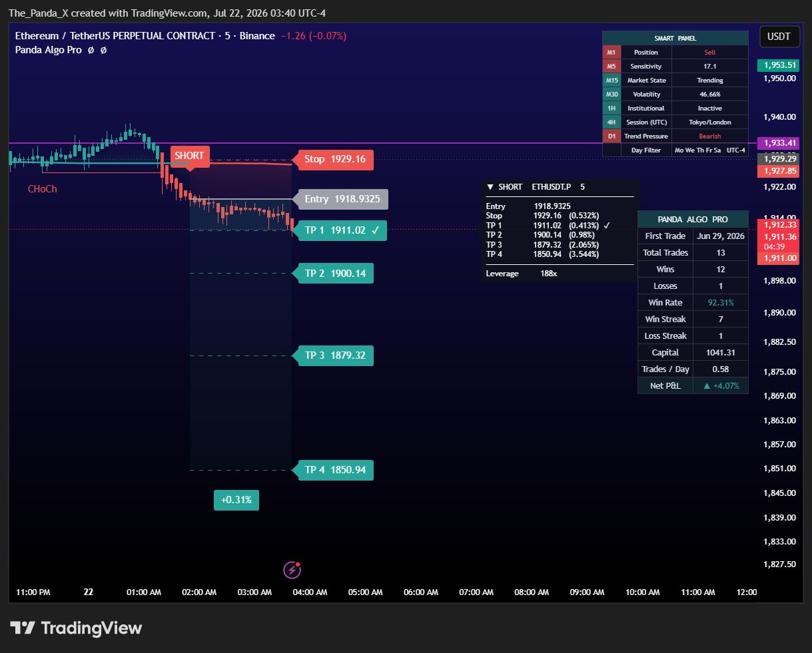Viewport: 812px width, 653px height.
Task: Click the 09:00 AM time axis label
Action: (587, 592)
